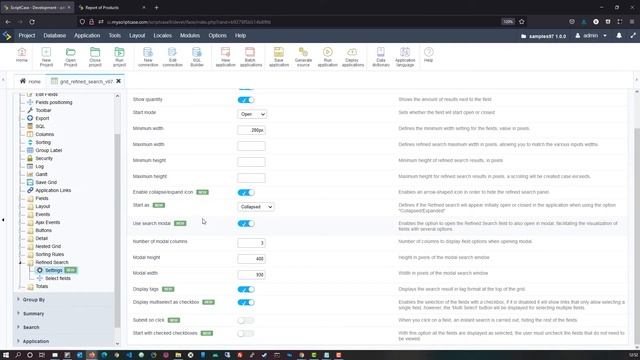Toggle the Use search modal switch
The image size is (640, 360).
[246, 224]
